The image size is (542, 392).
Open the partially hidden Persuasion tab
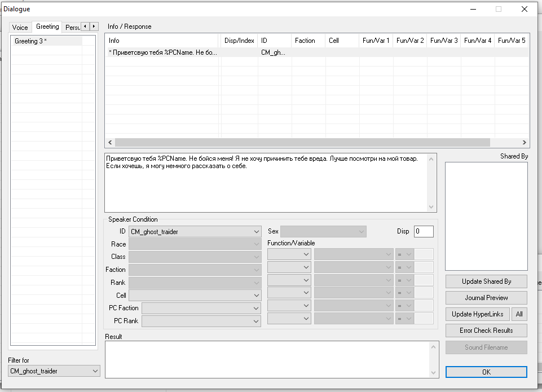tap(73, 27)
